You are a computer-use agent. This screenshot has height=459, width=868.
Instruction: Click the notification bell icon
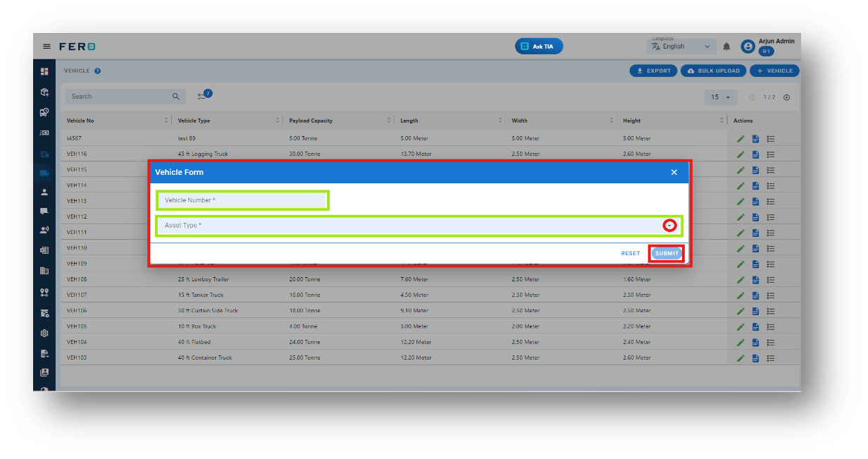pyautogui.click(x=726, y=47)
